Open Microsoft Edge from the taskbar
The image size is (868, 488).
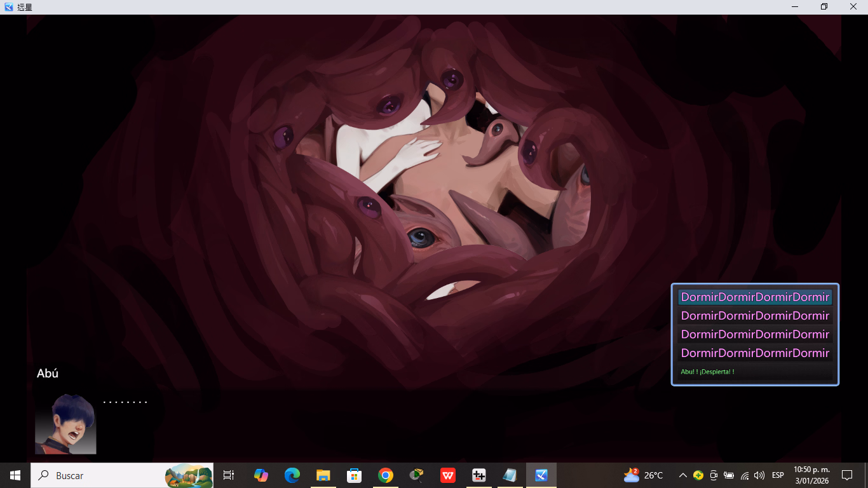[x=292, y=475]
